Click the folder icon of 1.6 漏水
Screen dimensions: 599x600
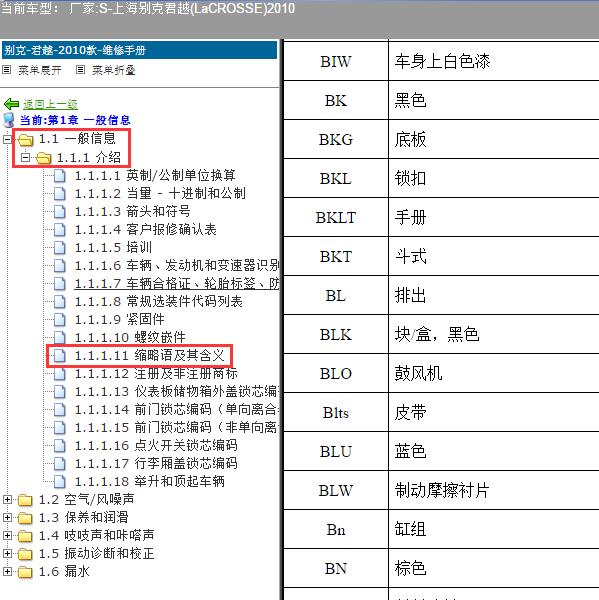(x=25, y=572)
